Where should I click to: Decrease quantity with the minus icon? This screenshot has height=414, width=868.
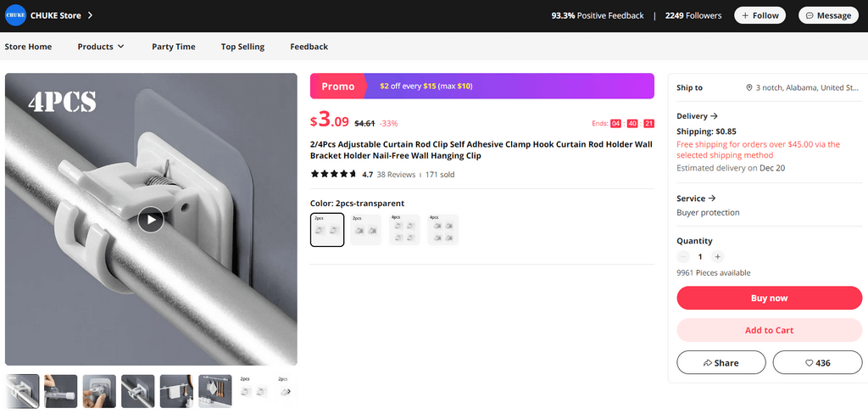[x=683, y=256]
